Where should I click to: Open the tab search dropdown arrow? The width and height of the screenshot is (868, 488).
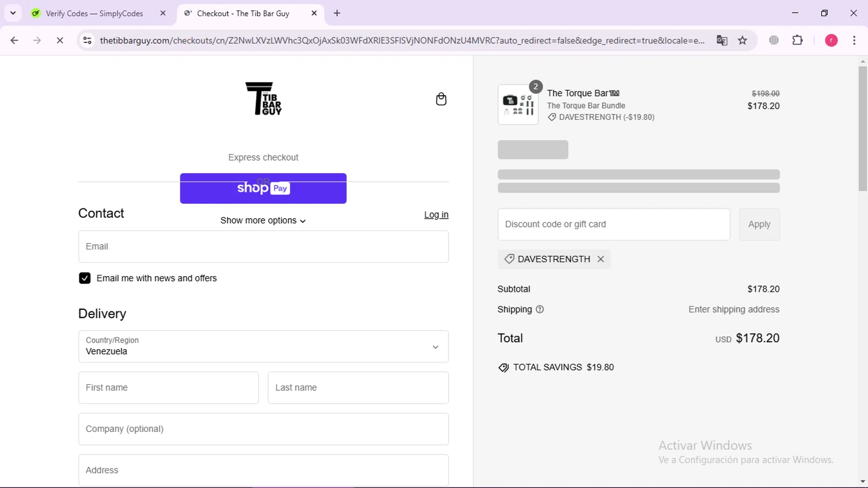(x=13, y=13)
